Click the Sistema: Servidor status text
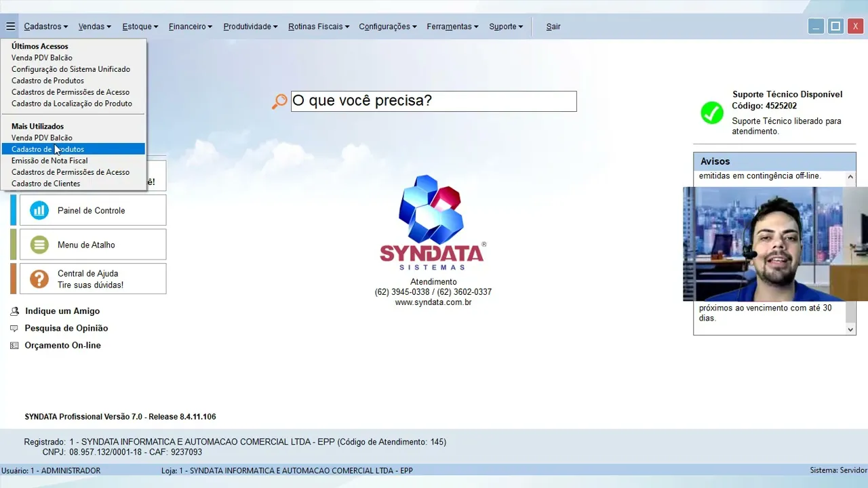 coord(838,470)
